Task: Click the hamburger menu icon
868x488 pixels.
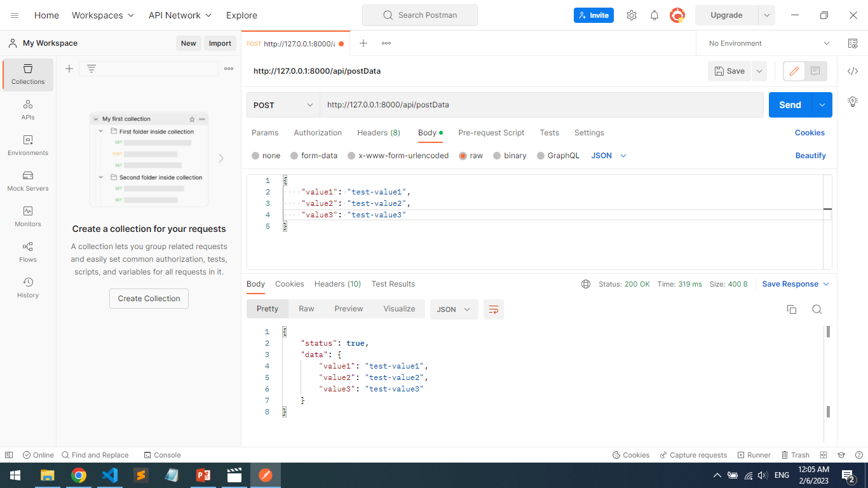Action: (x=15, y=15)
